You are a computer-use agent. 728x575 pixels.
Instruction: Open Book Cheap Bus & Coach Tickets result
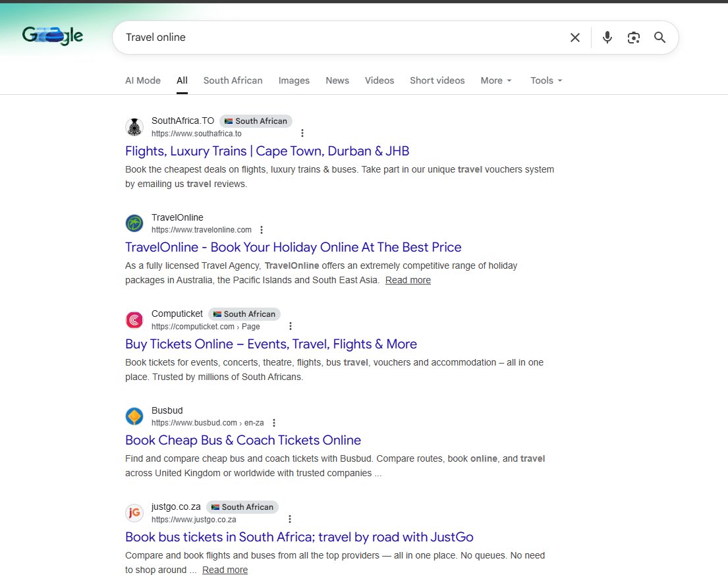pos(243,440)
